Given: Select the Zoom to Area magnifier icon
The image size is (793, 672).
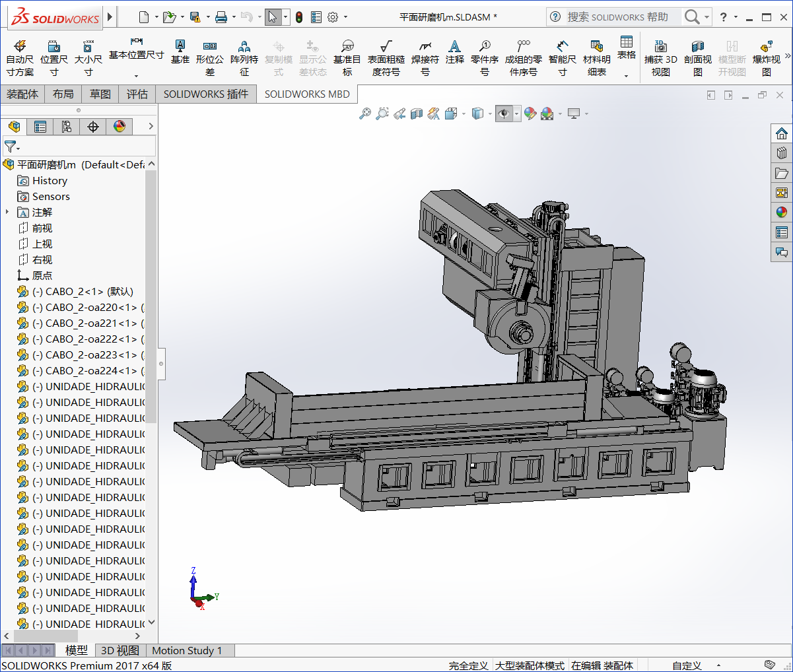Looking at the screenshot, I should click(x=382, y=113).
